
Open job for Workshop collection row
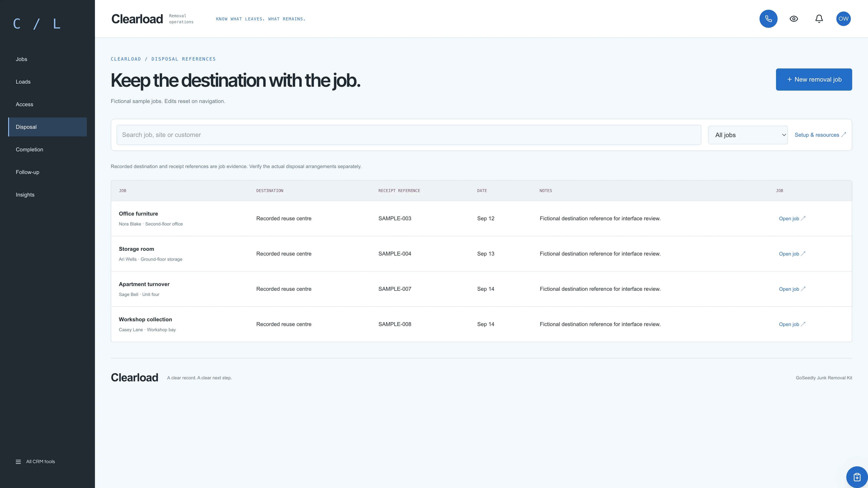click(x=792, y=324)
